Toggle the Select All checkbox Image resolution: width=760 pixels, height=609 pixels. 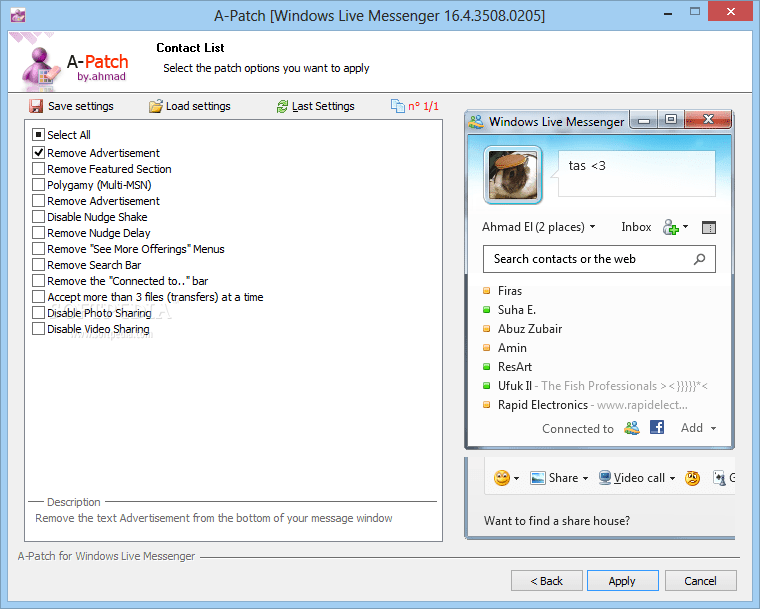click(x=39, y=134)
